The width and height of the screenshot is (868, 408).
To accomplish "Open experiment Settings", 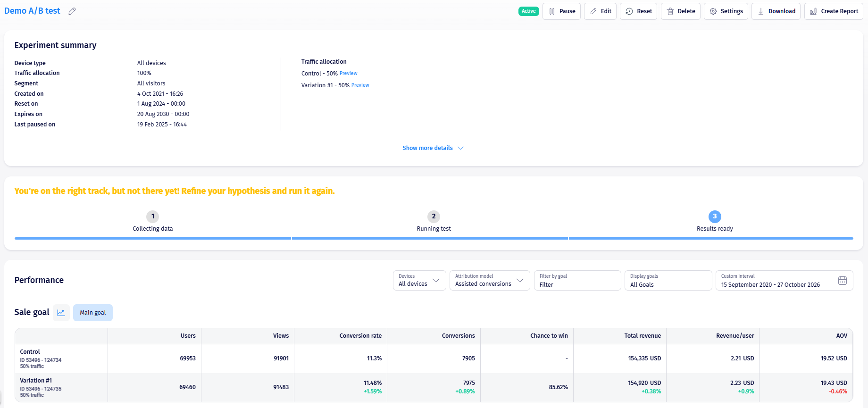I will pos(726,11).
